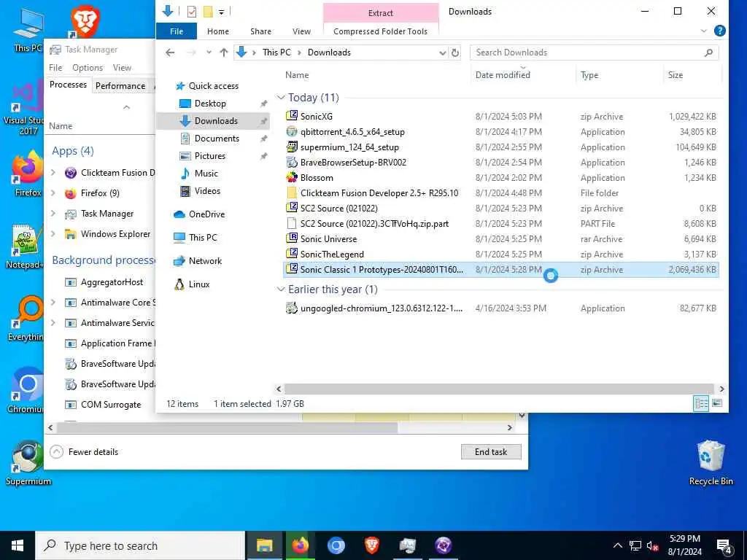Click Brave icon in the taskbar
The image size is (747, 560).
click(x=371, y=545)
